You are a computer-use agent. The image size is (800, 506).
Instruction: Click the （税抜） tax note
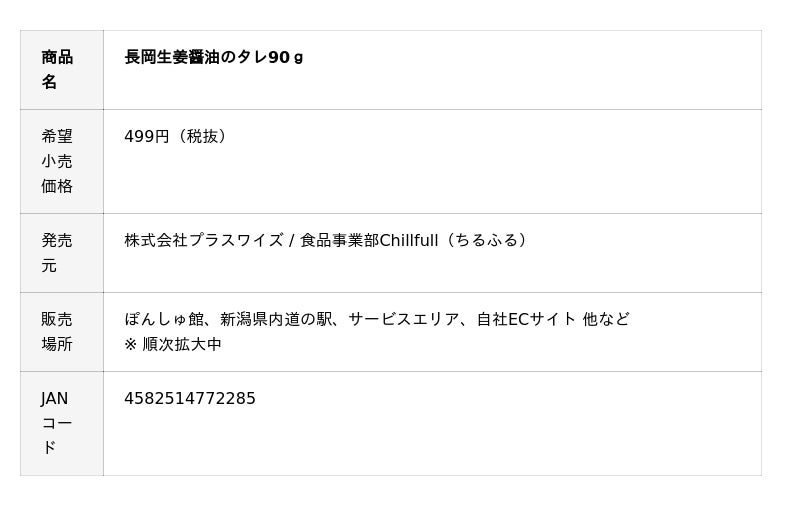click(202, 136)
